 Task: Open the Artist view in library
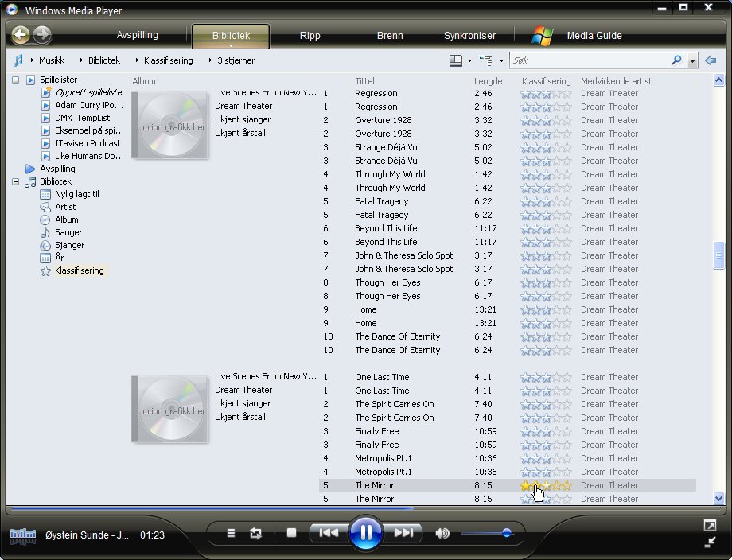pyautogui.click(x=65, y=207)
